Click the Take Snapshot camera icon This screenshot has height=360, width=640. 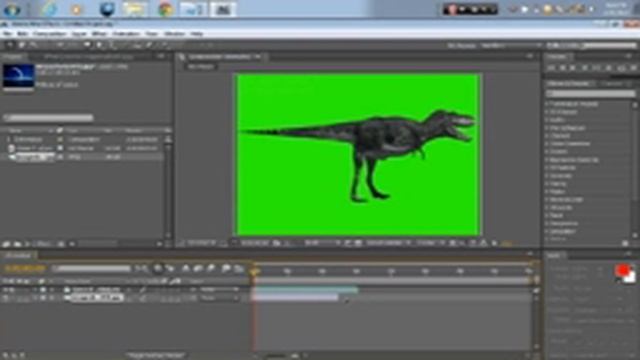click(277, 243)
